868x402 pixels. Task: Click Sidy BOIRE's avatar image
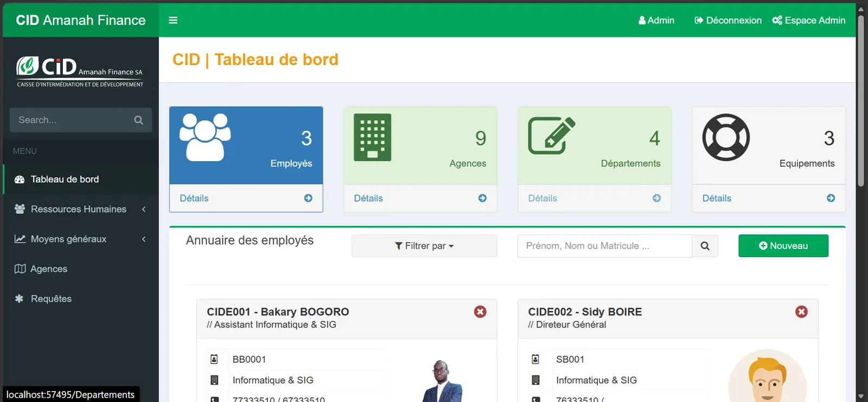pos(768,376)
